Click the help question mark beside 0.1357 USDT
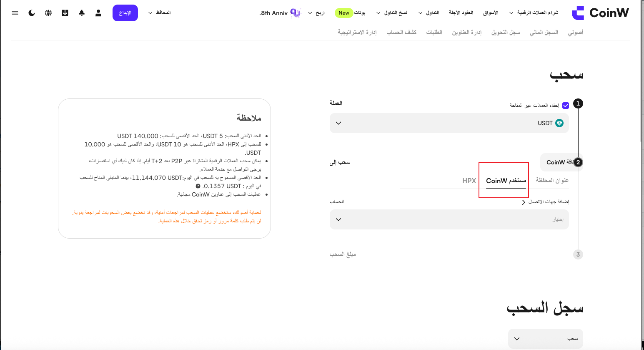The width and height of the screenshot is (644, 350). [198, 186]
